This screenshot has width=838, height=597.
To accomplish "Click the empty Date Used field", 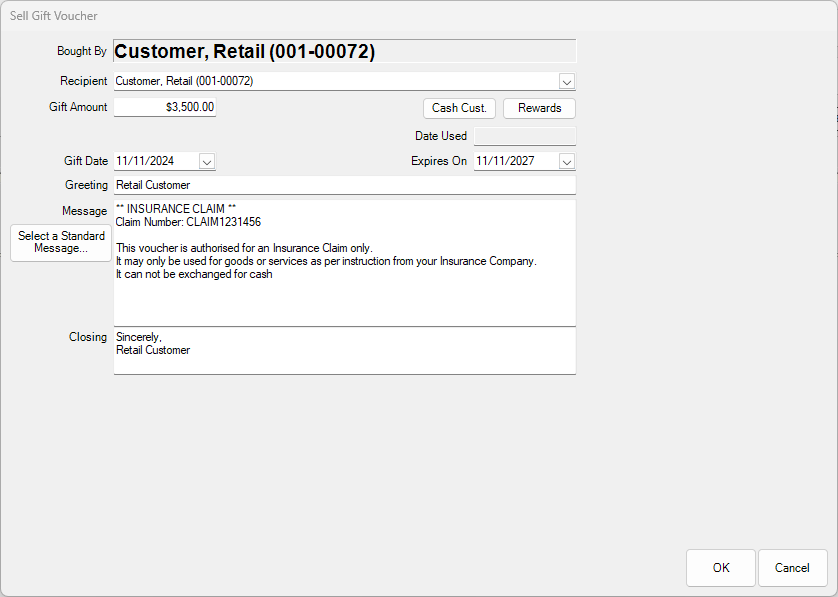I will click(x=524, y=136).
